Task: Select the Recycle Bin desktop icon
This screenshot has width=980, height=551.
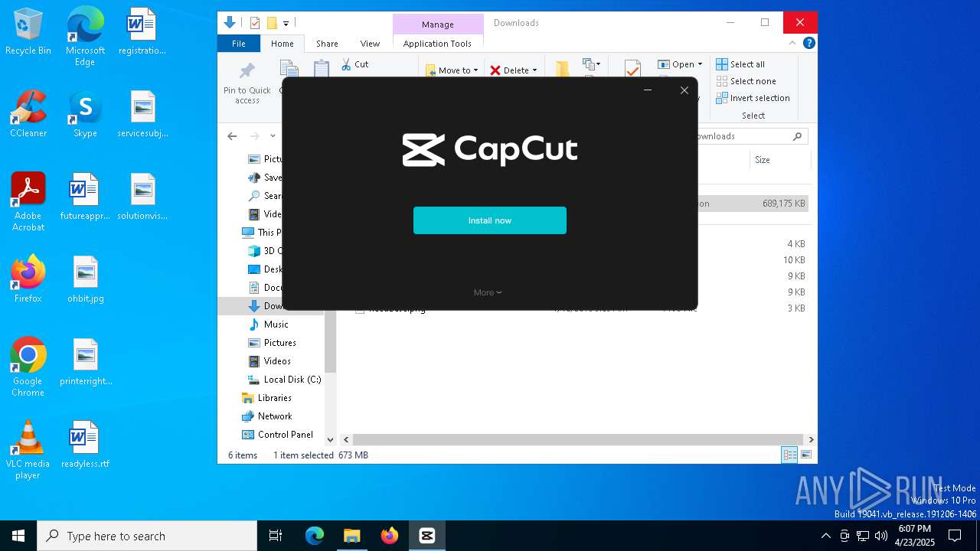Action: point(28,32)
